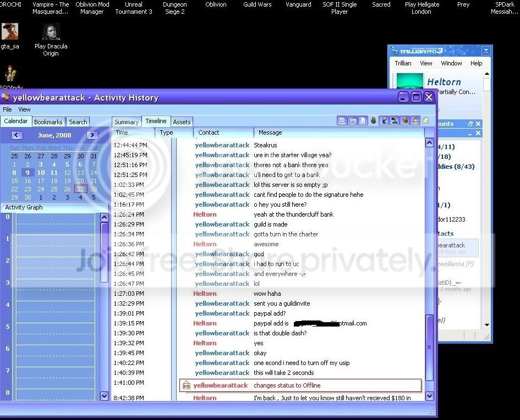The height and width of the screenshot is (420, 520).
Task: Click the person silhouette icon in toolbar
Action: pyautogui.click(x=395, y=120)
